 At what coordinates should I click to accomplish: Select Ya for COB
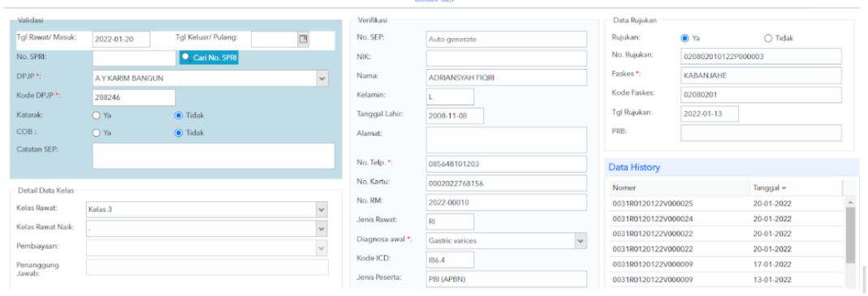(97, 133)
